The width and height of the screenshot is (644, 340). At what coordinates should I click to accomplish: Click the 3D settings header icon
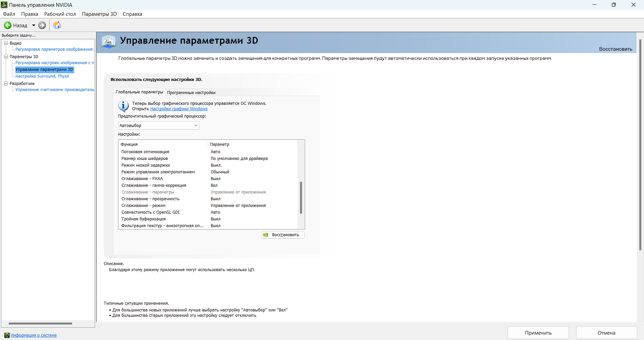click(x=109, y=41)
